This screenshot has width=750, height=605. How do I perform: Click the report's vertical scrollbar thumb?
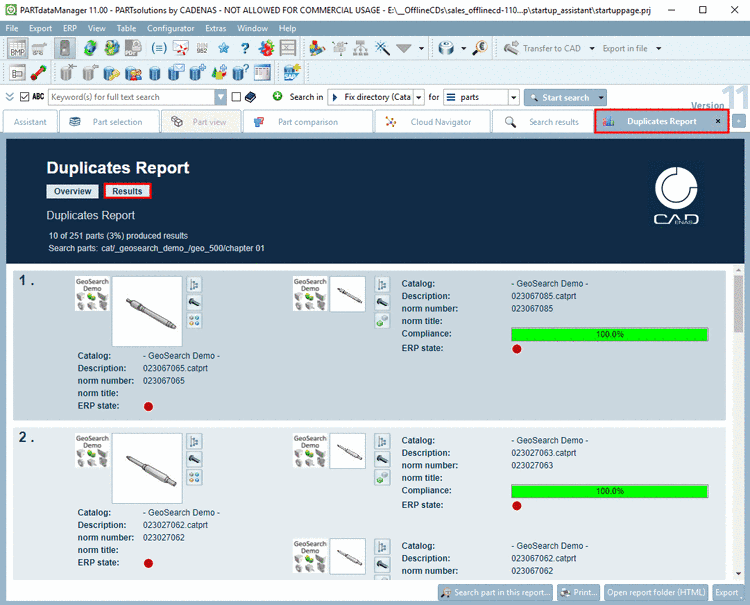click(739, 304)
